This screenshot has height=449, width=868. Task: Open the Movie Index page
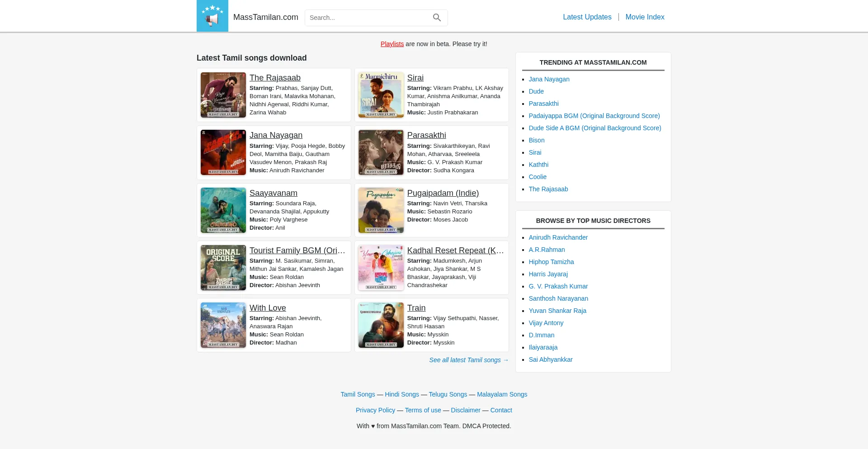point(645,17)
